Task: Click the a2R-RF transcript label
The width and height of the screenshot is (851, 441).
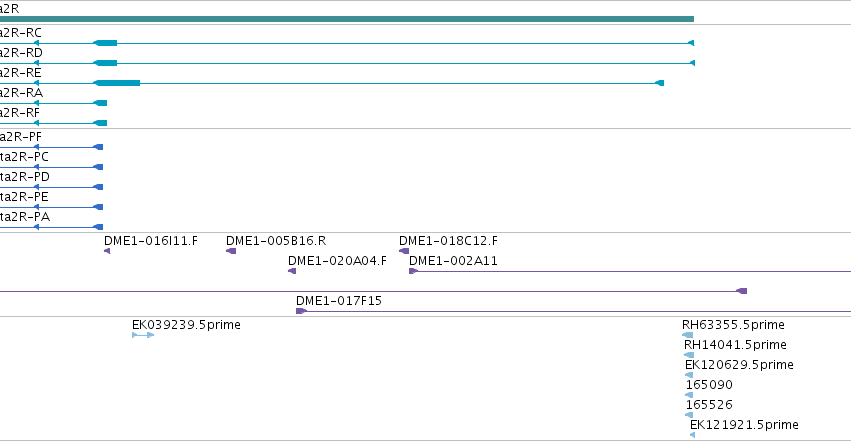Action: [20, 113]
